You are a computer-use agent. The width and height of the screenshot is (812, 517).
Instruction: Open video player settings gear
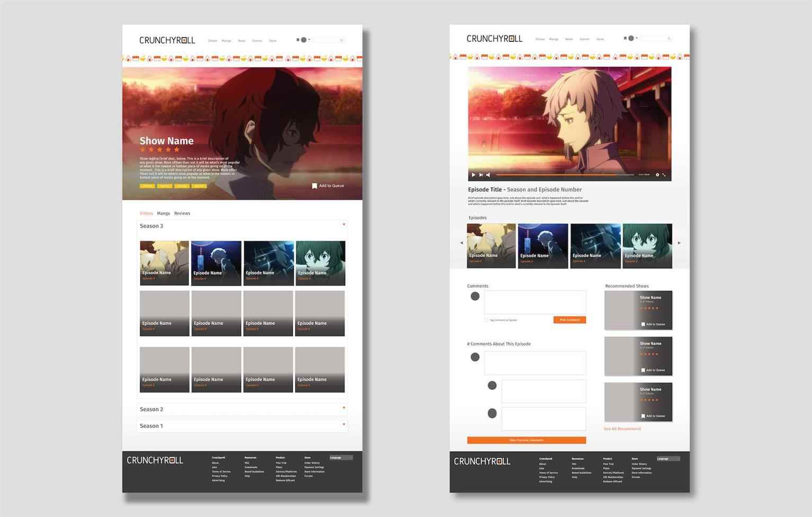tap(657, 175)
